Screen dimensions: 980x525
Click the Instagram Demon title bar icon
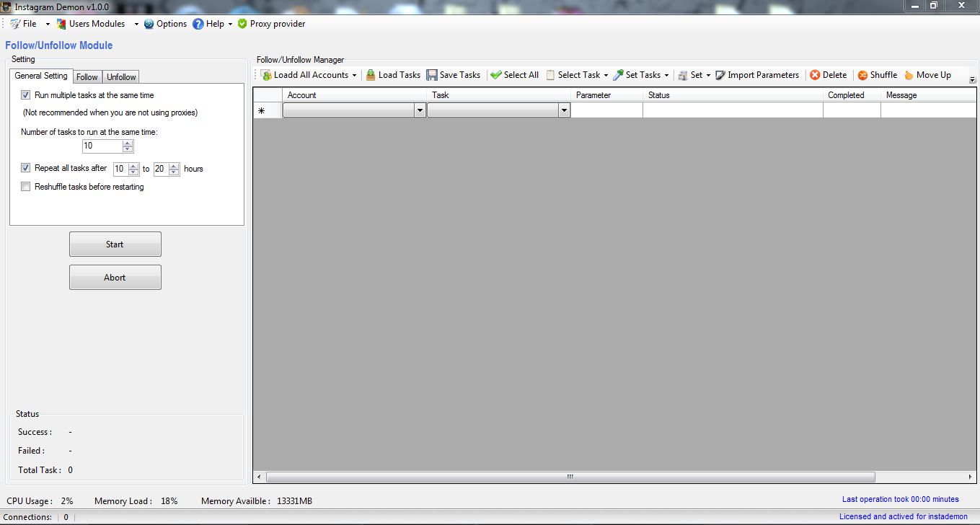tap(6, 6)
